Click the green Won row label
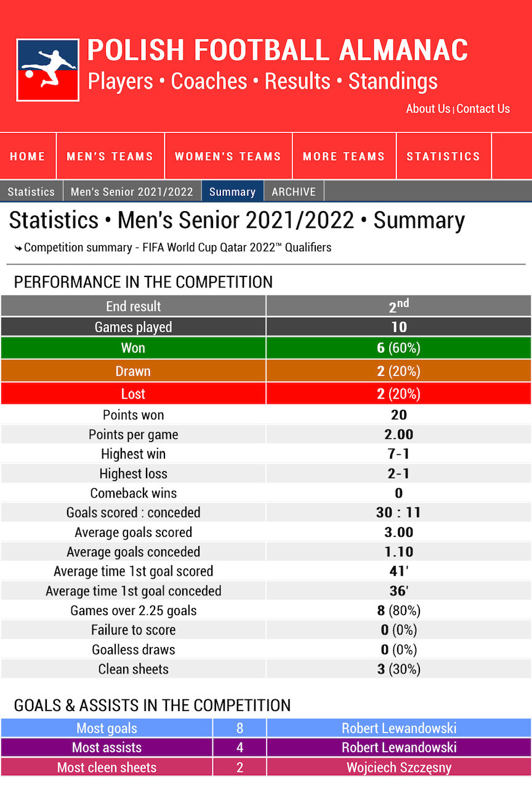This screenshot has height=788, width=532. click(133, 348)
